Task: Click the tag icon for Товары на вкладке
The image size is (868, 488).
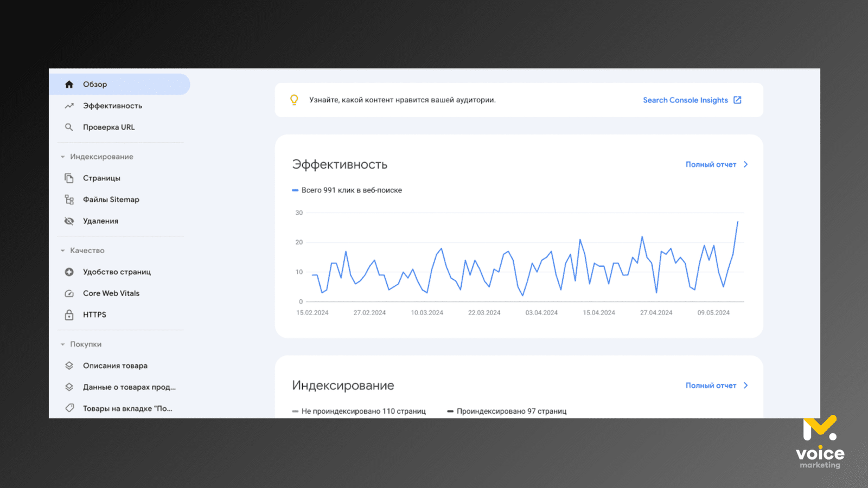Action: click(x=69, y=408)
